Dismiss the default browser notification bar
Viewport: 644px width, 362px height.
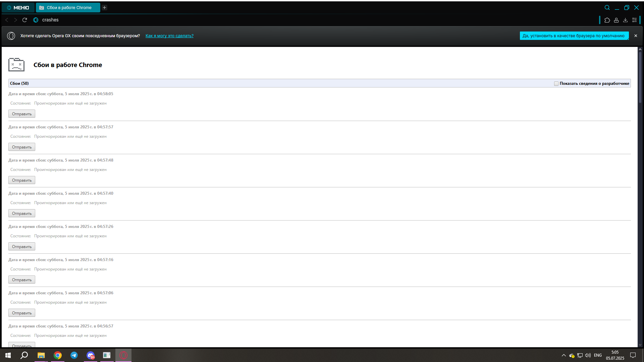point(636,36)
